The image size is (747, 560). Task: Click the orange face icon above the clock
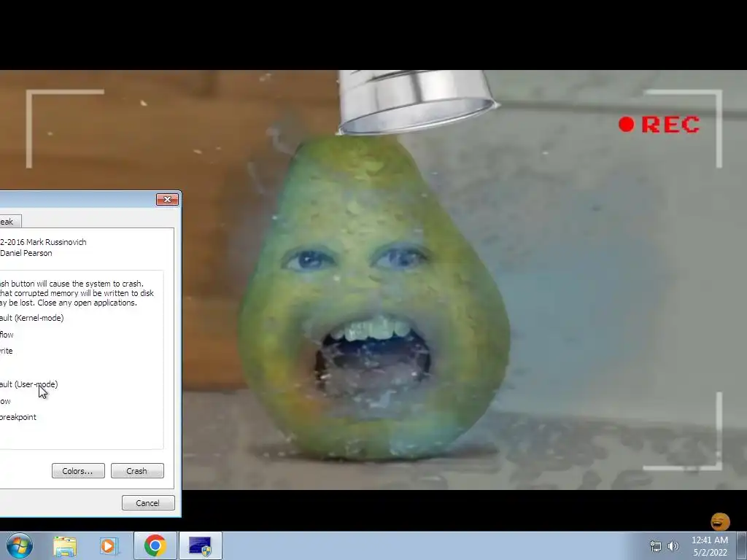click(720, 521)
